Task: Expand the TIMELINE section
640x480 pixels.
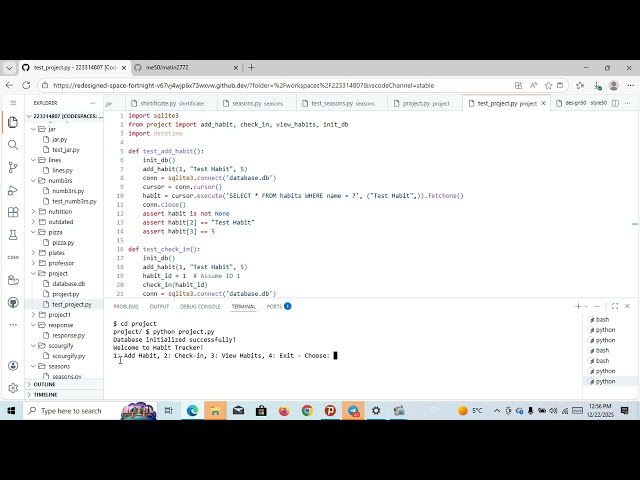Action: (45, 394)
